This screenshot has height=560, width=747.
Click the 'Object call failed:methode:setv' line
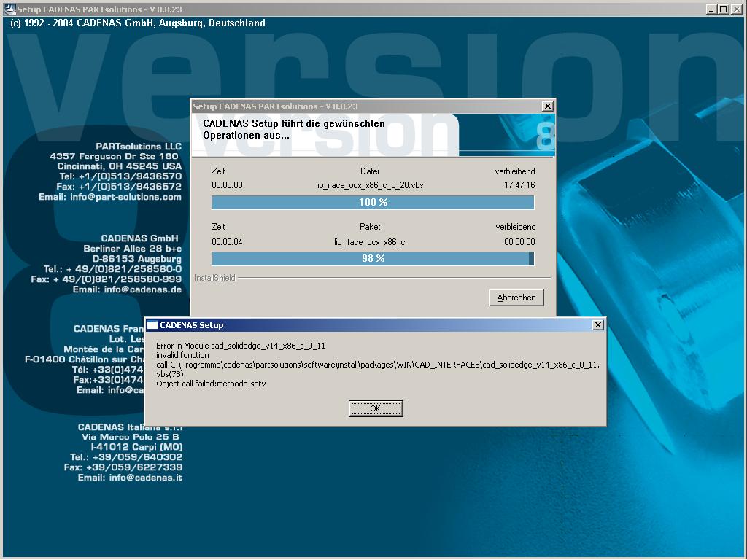coord(211,384)
